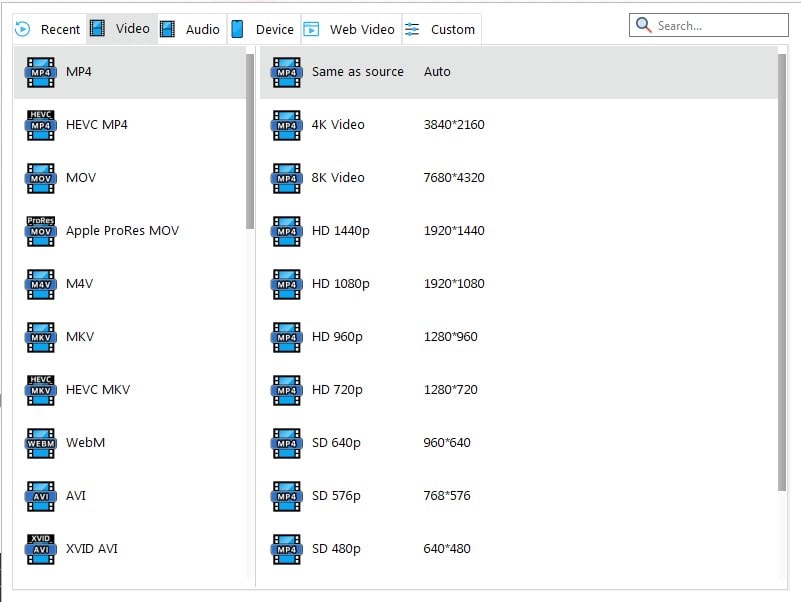Click the format list vertical scrollbar
The width and height of the screenshot is (801, 602).
(x=250, y=140)
